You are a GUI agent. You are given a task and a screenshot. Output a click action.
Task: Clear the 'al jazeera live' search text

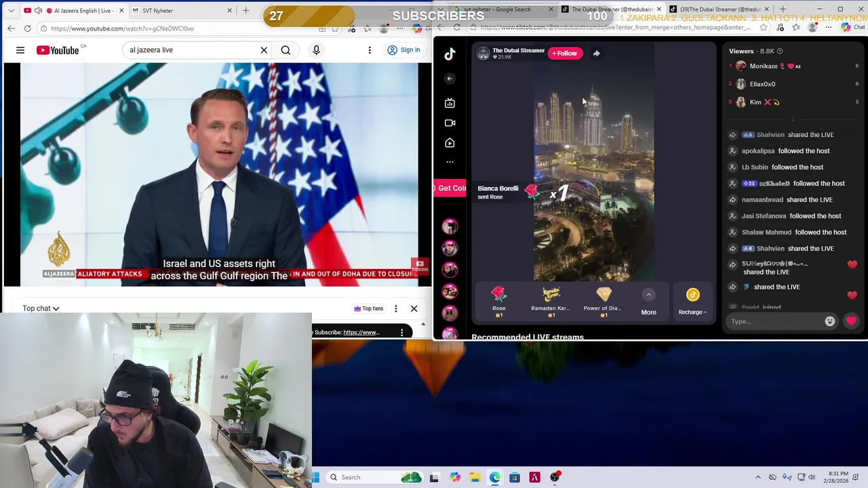point(264,50)
